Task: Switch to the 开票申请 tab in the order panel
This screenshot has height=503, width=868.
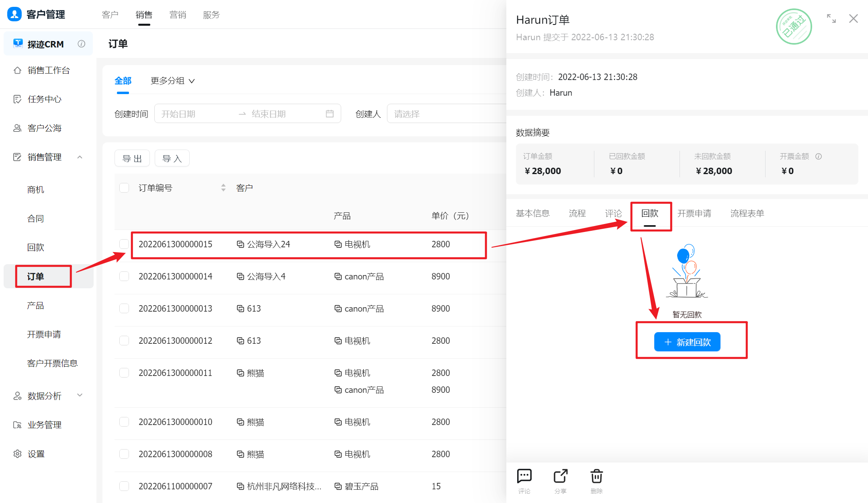Action: [x=694, y=214]
